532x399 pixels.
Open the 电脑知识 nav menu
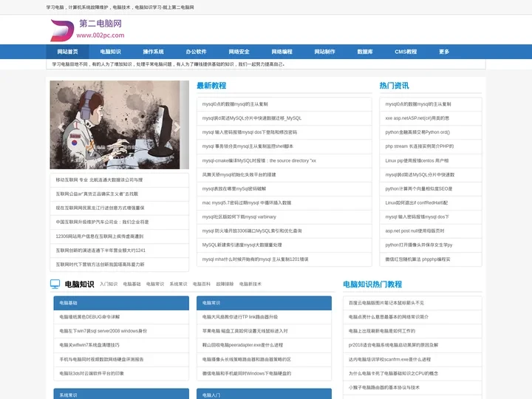click(110, 52)
